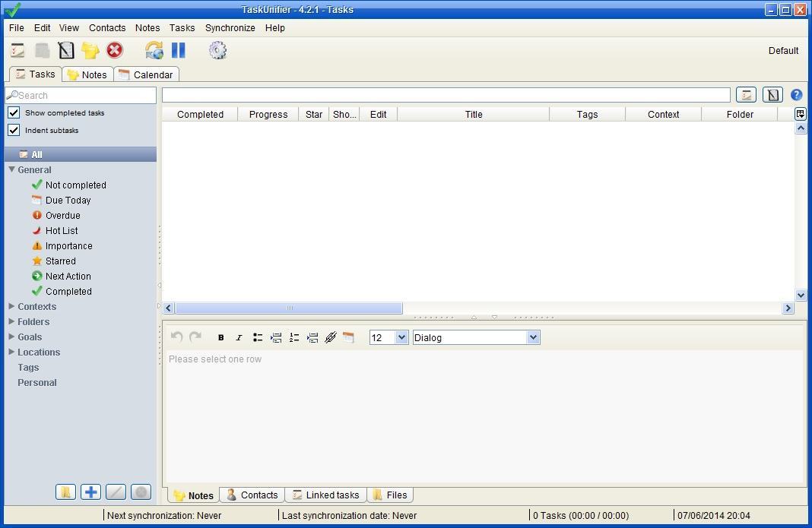Insert a link using chain icon
This screenshot has height=528, width=812.
tap(331, 337)
